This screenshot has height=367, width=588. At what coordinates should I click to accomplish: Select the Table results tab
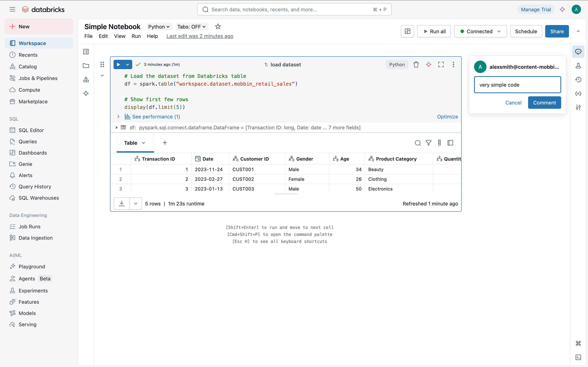(131, 143)
